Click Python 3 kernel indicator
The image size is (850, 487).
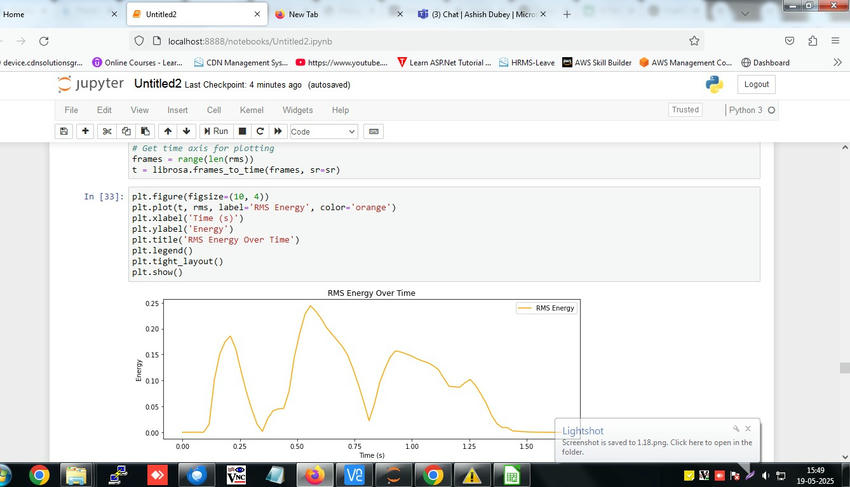(751, 110)
